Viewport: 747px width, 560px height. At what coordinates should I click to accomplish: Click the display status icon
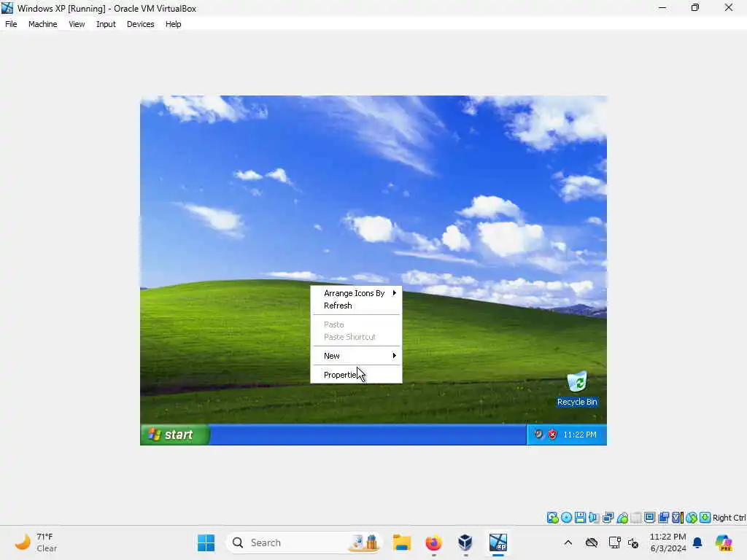click(649, 518)
